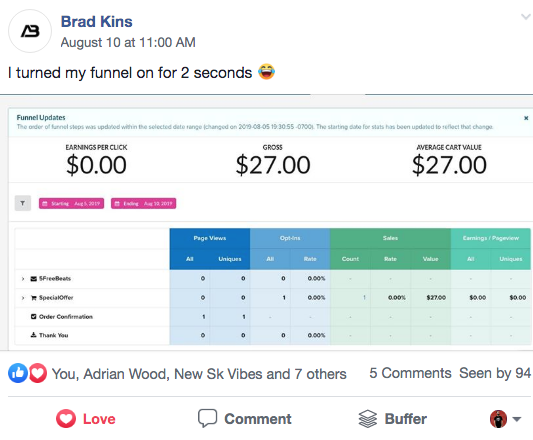Viewport: 533px width, 440px height.
Task: Click the Comment speech bubble icon
Action: tap(207, 418)
